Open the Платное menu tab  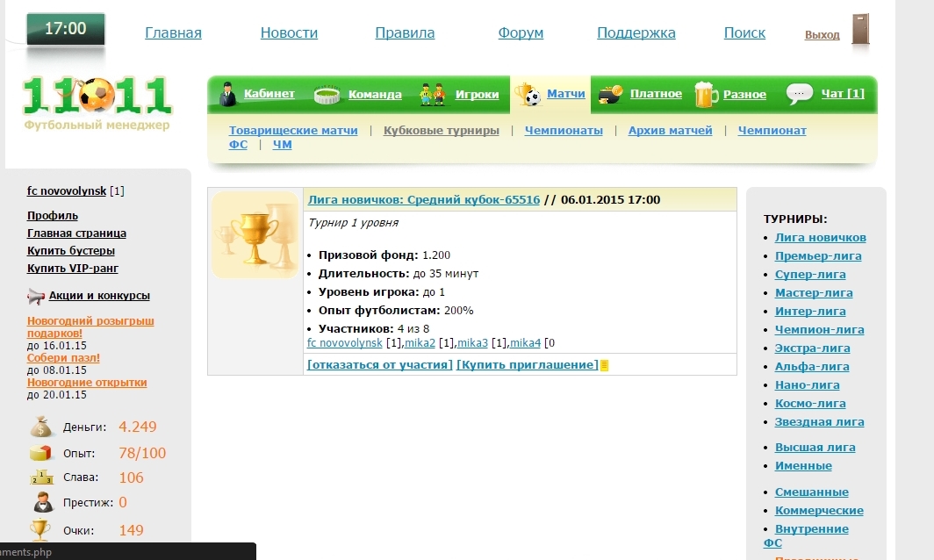click(x=655, y=94)
